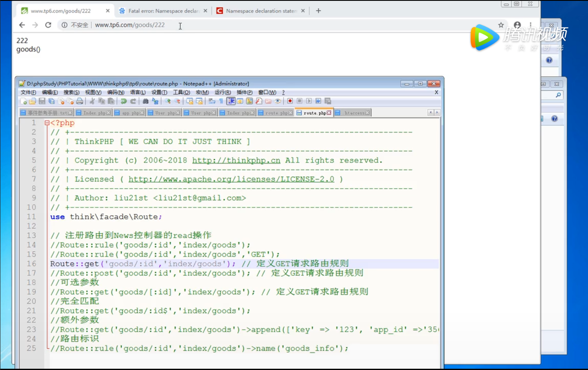This screenshot has height=370, width=588.
Task: Start macro recording with red dot
Action: tap(290, 101)
